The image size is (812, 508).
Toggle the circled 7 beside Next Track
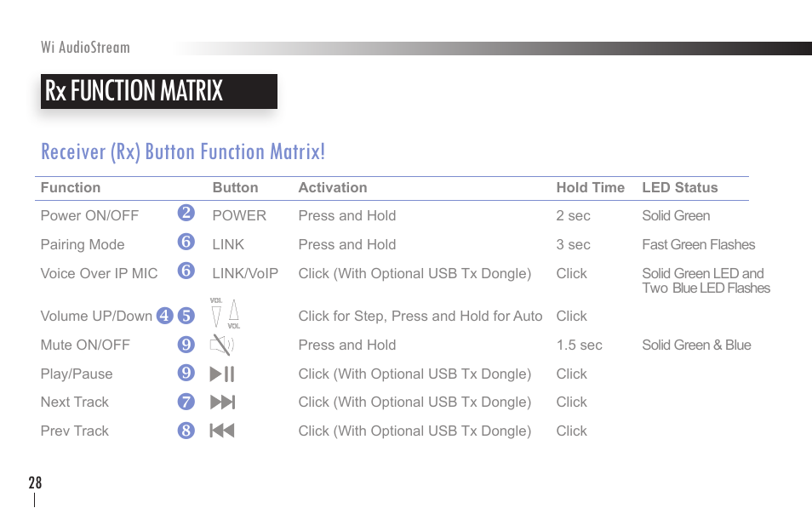(186, 402)
